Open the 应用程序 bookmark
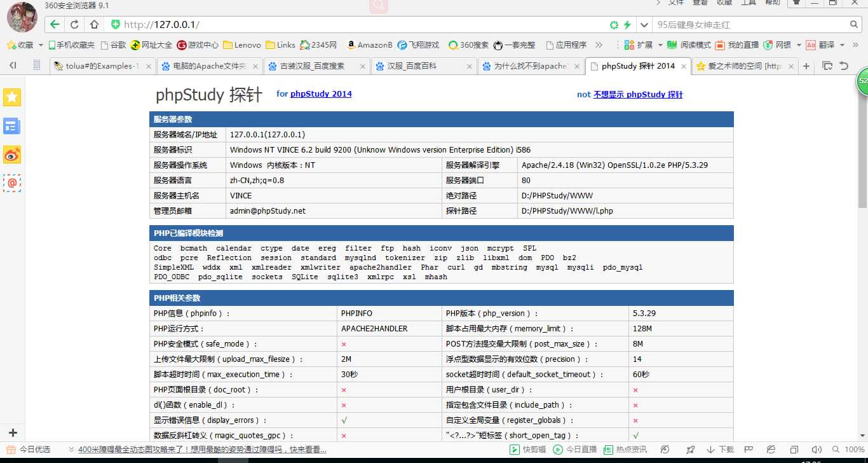 pos(566,45)
